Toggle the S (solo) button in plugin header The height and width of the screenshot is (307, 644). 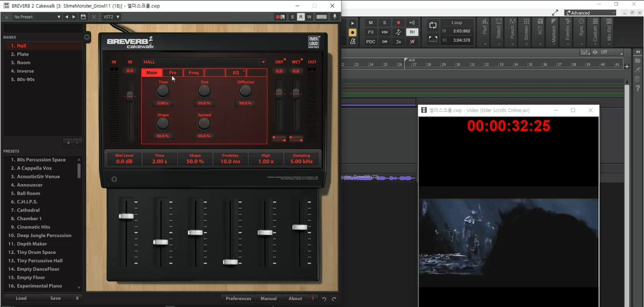(292, 17)
